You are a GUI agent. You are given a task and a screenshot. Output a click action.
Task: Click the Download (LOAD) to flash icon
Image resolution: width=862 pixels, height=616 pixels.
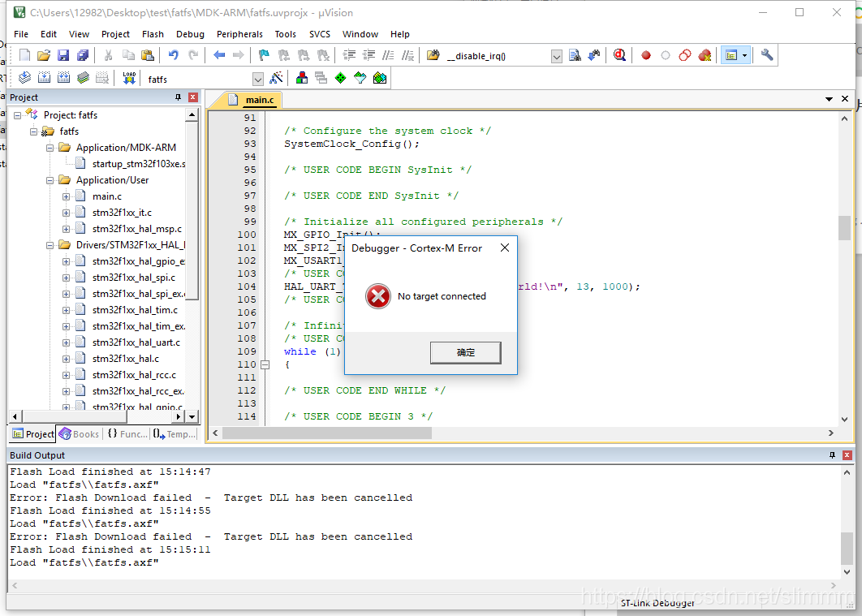tap(129, 78)
